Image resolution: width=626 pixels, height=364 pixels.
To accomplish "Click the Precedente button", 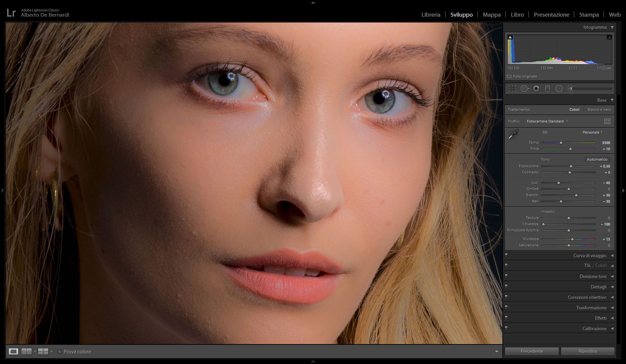I will pyautogui.click(x=531, y=351).
